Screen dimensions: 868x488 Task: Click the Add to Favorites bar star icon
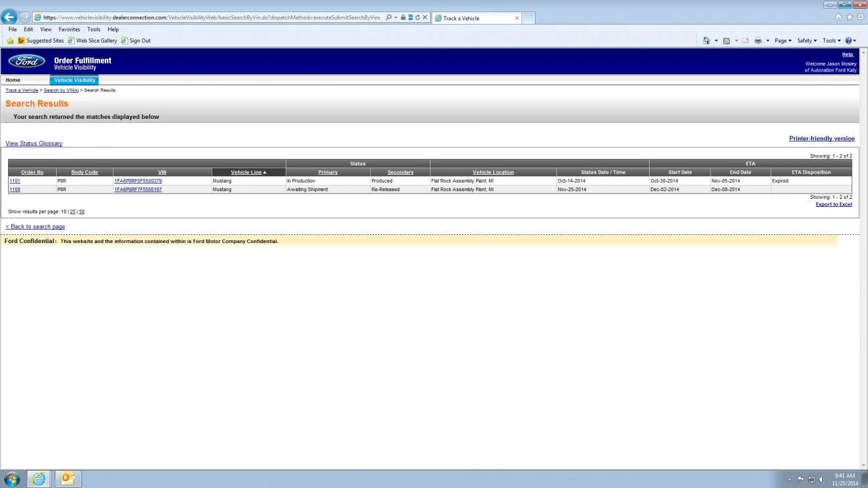tap(11, 41)
